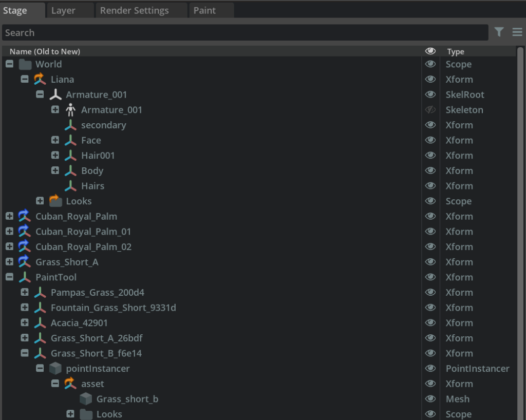Collapse the Grass_Short_B_f6e14 node
Viewport: 526px width, 420px height.
tap(25, 353)
